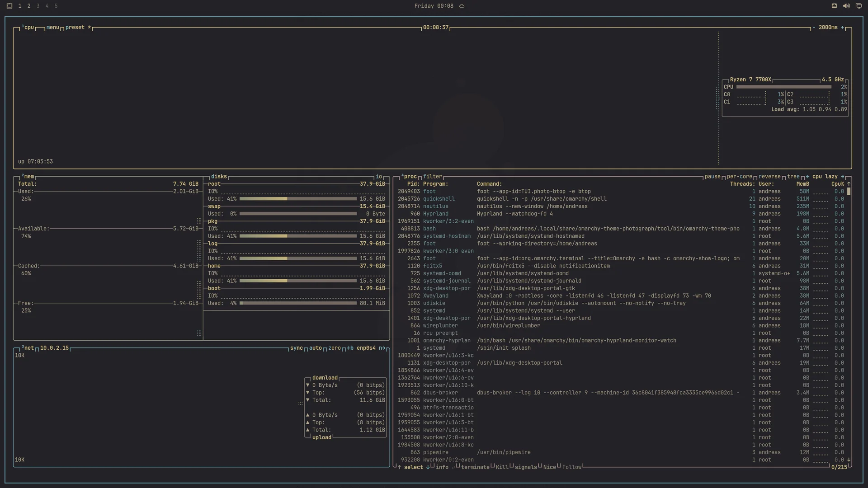The image size is (868, 488).
Task: Decrease update interval with minus sign
Action: 814,28
